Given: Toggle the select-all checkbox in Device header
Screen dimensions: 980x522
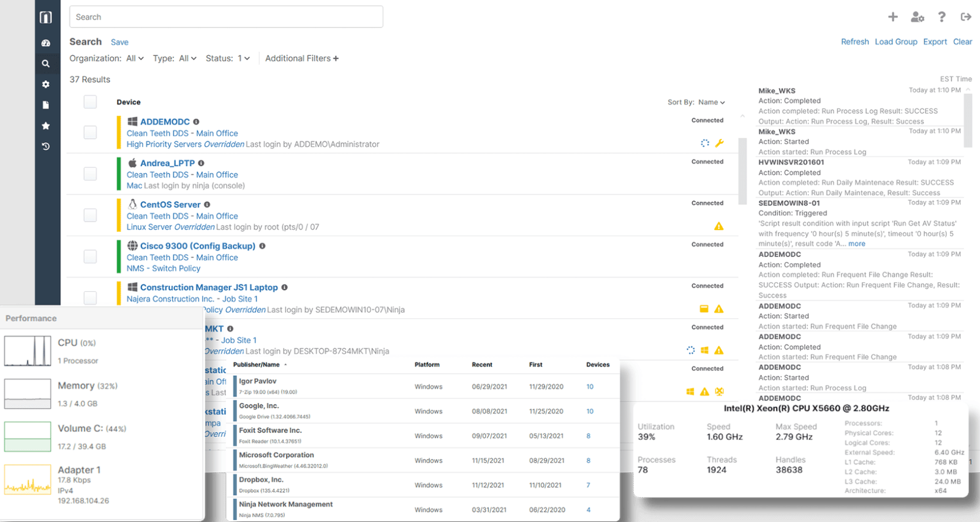Looking at the screenshot, I should coord(90,102).
